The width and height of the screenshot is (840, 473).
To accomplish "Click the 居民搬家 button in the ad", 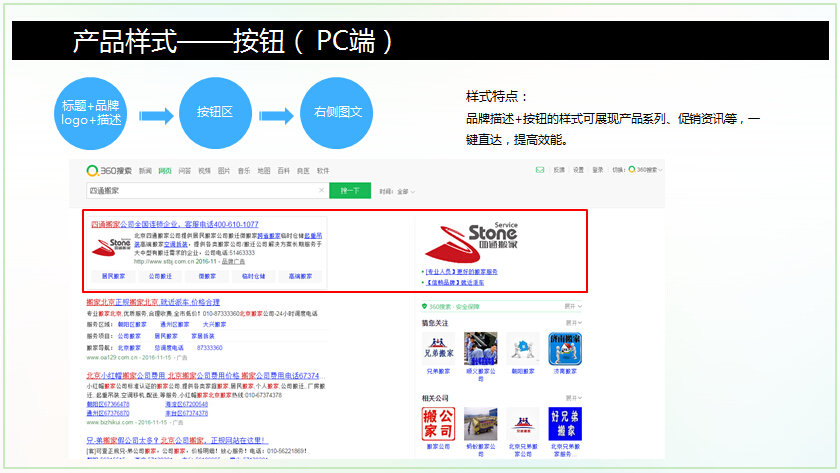I will click(x=112, y=276).
